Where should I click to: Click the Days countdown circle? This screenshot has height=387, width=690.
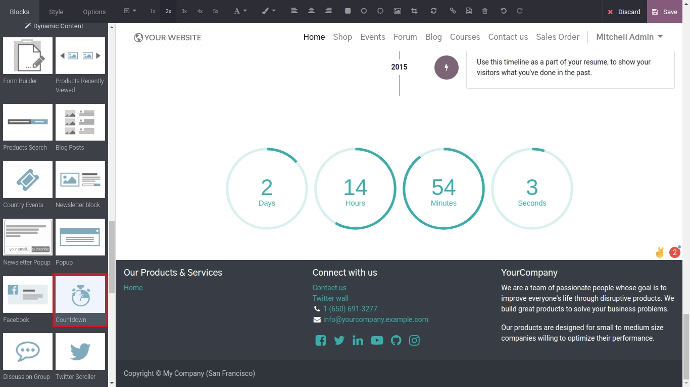pyautogui.click(x=267, y=188)
